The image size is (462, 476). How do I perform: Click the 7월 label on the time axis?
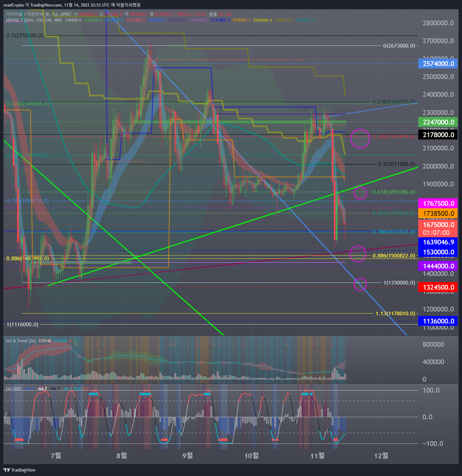[56, 455]
